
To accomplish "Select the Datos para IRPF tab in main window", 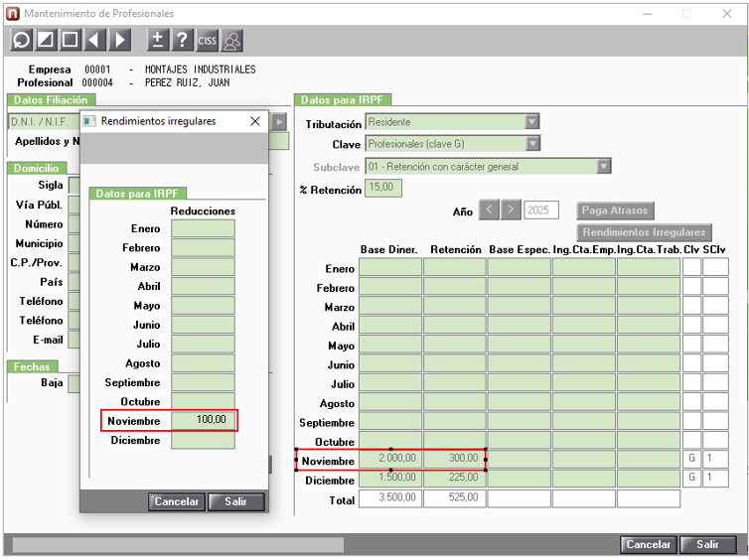I will point(343,99).
